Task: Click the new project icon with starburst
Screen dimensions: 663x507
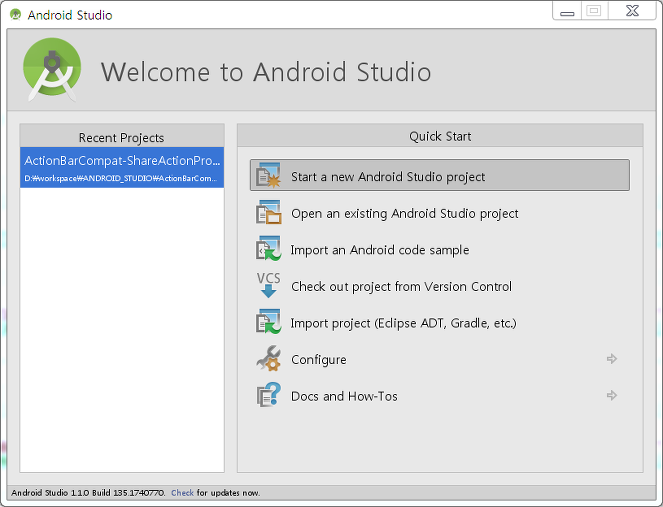Action: pos(268,175)
